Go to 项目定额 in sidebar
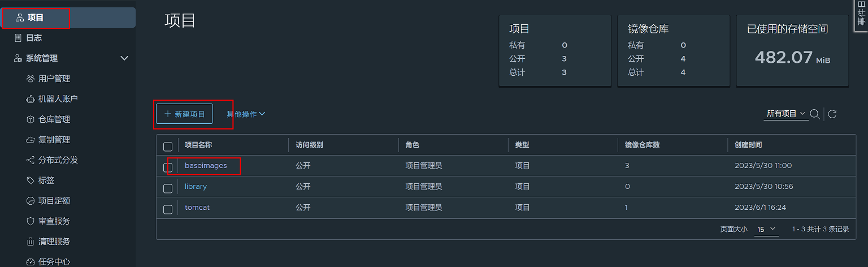Viewport: 868px width, 267px height. point(54,201)
